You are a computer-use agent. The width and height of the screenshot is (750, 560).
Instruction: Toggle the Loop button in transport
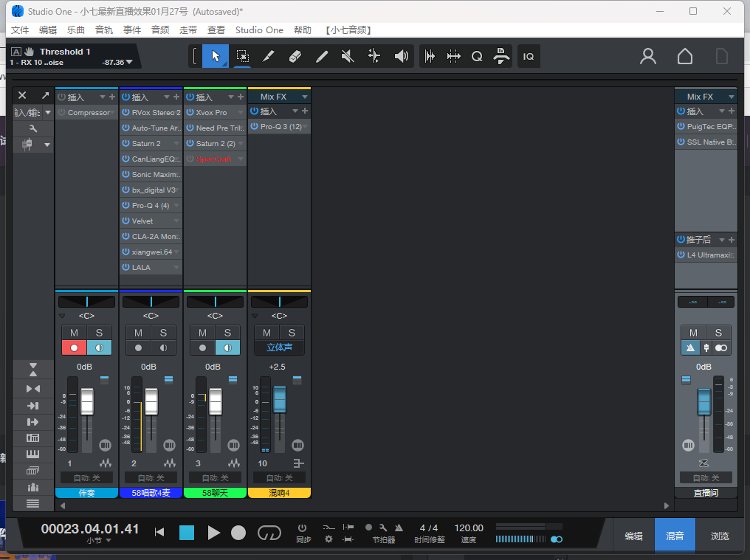(x=269, y=533)
